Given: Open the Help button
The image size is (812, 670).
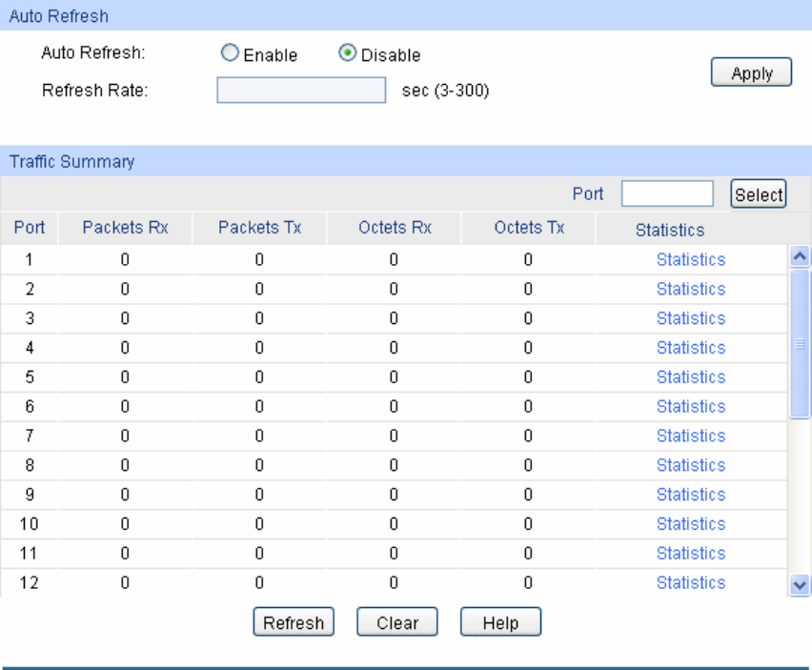Looking at the screenshot, I should [x=500, y=623].
